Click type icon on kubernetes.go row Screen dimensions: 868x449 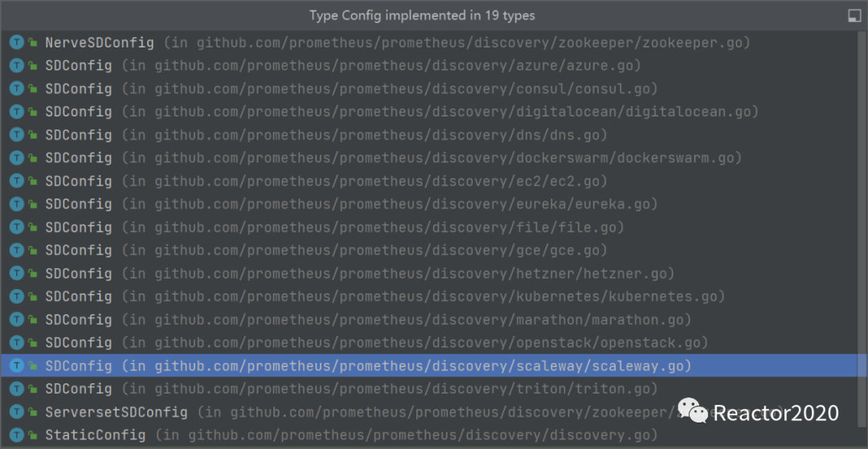[x=17, y=296]
